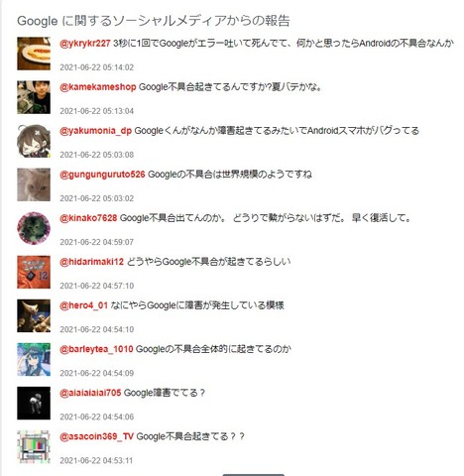464x476 pixels.
Task: Click the food plate avatar of ykrykr227
Action: [x=34, y=54]
